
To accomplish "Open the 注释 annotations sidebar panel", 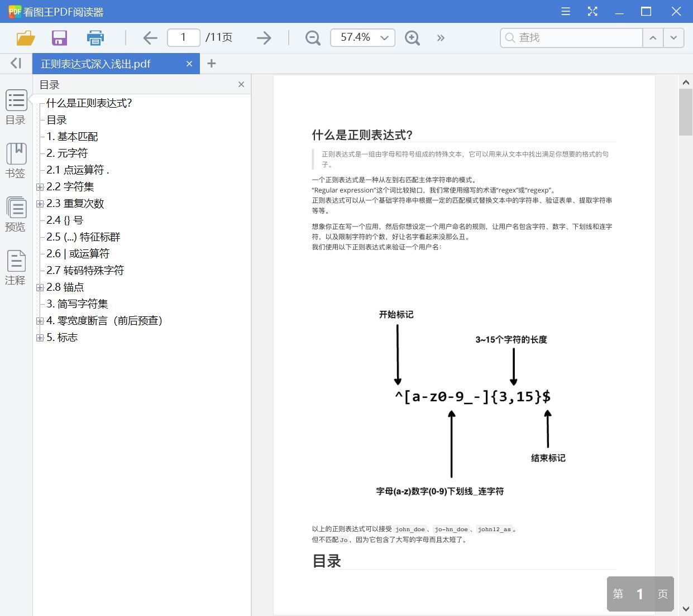I will pyautogui.click(x=16, y=268).
